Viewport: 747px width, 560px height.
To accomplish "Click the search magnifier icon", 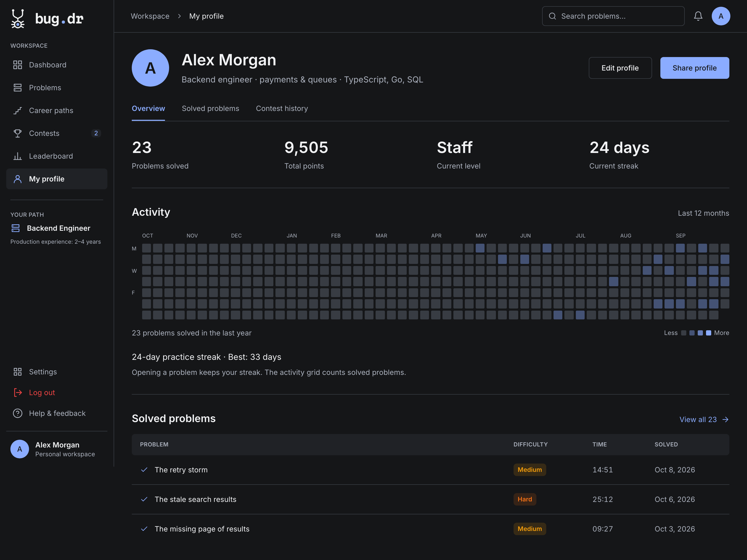I will click(x=552, y=16).
